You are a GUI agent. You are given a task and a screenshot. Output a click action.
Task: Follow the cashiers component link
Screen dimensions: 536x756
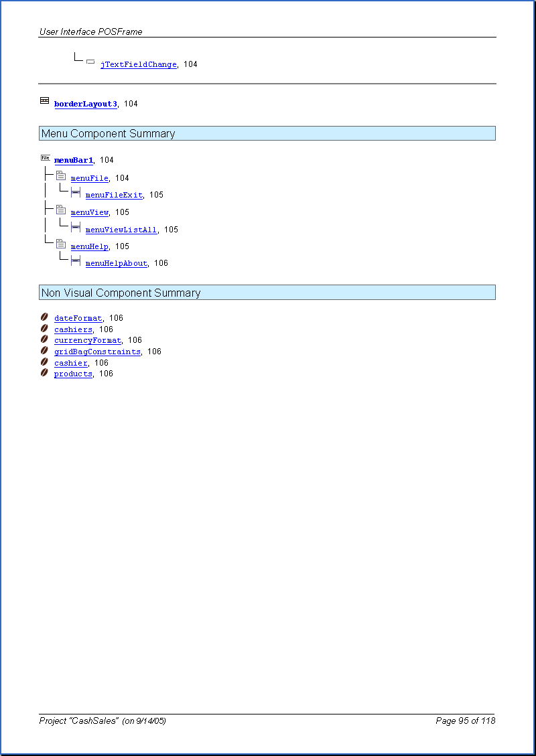point(73,329)
